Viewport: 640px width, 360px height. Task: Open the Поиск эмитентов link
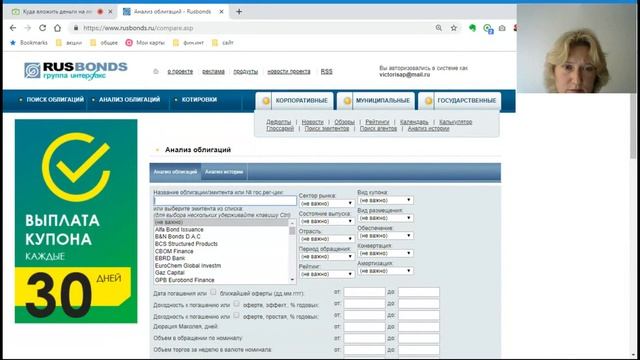[x=327, y=129]
